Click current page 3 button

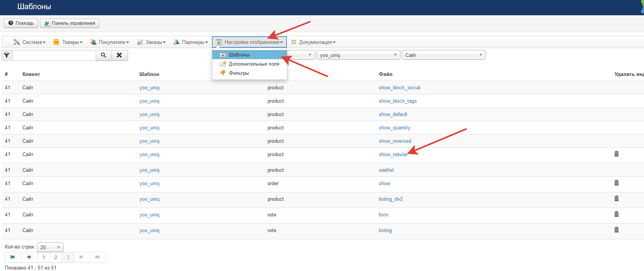coord(68,257)
